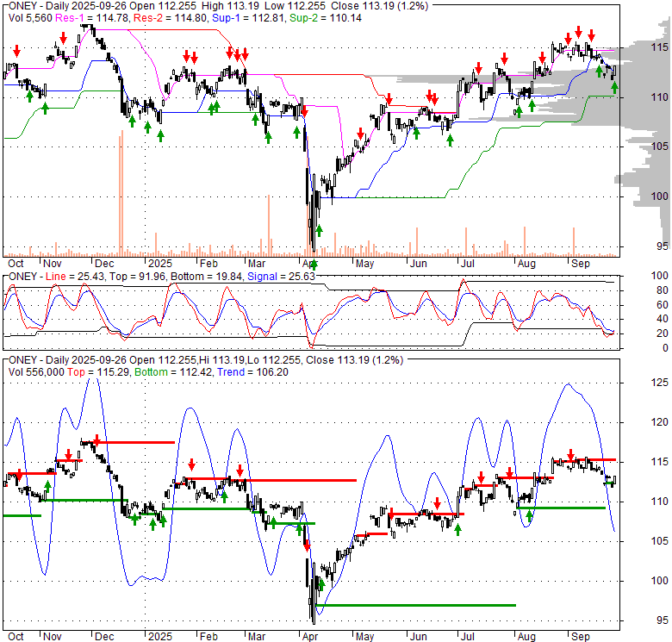
Task: Click the Sep month label on top chart axis
Action: (581, 264)
